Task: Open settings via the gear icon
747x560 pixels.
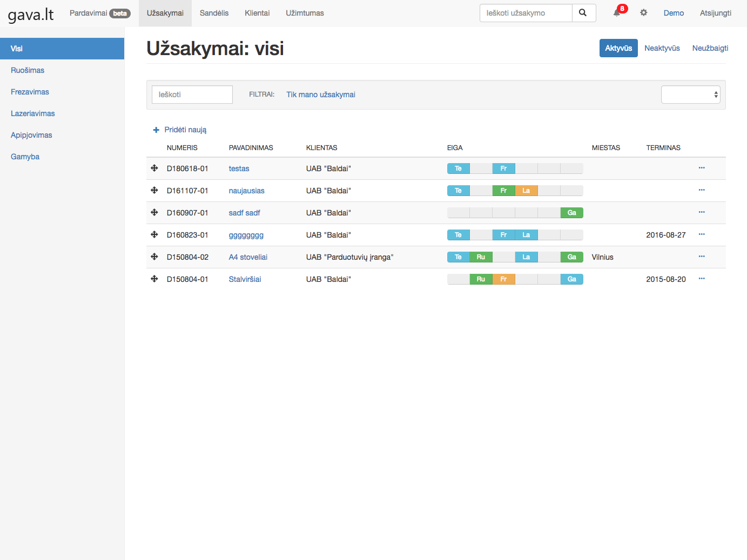Action: point(643,13)
